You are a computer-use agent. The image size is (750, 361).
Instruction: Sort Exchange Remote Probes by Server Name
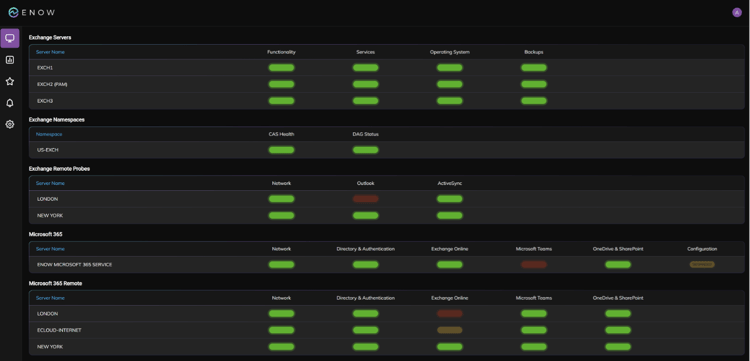[x=50, y=183]
